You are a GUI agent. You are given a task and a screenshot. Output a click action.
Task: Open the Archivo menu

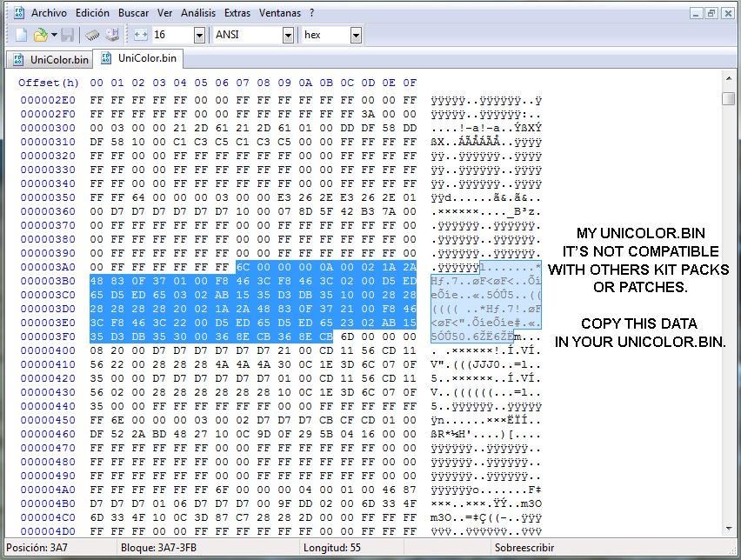coord(50,13)
